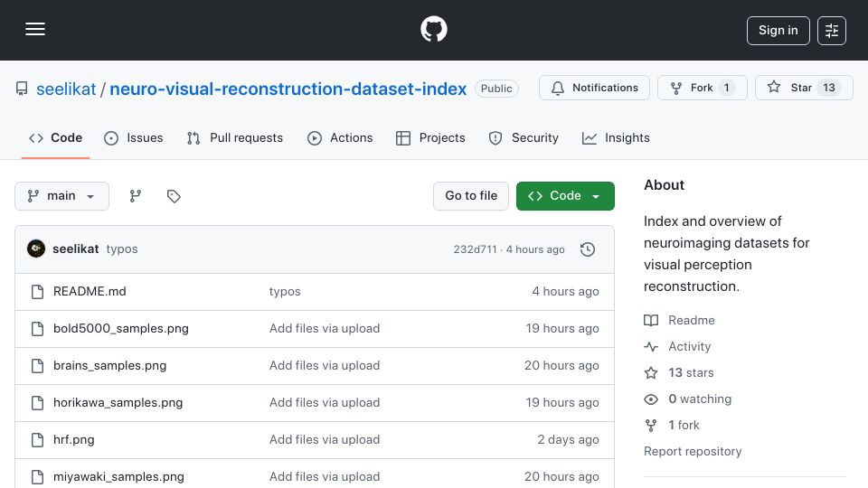View tags icon
Screen dimensions: 868x488
pyautogui.click(x=174, y=196)
